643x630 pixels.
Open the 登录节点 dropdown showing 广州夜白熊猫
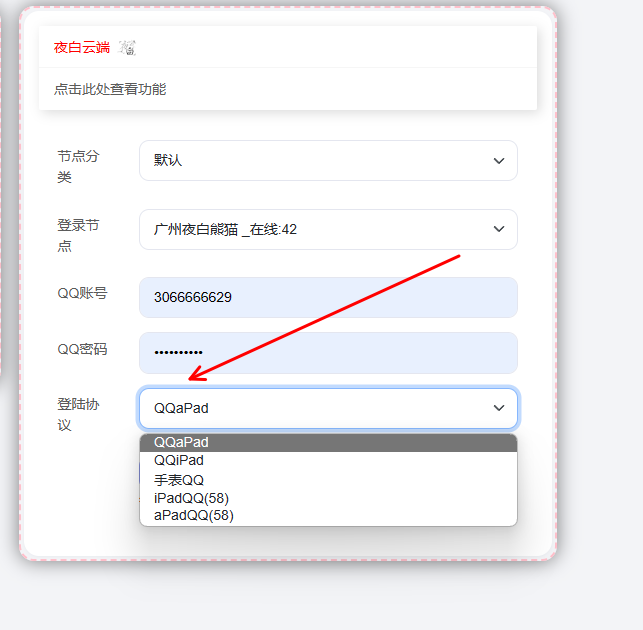coord(328,229)
